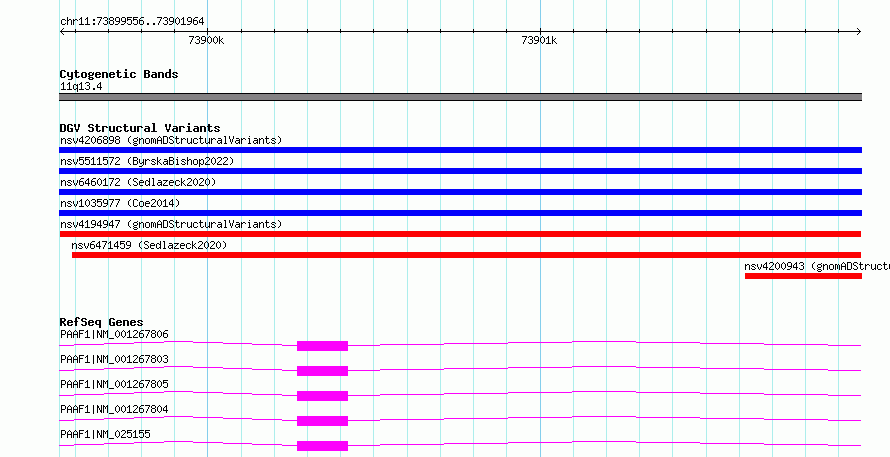Open PAAF1|NM_001267805 transcript label
The image size is (890, 457).
[x=114, y=384]
